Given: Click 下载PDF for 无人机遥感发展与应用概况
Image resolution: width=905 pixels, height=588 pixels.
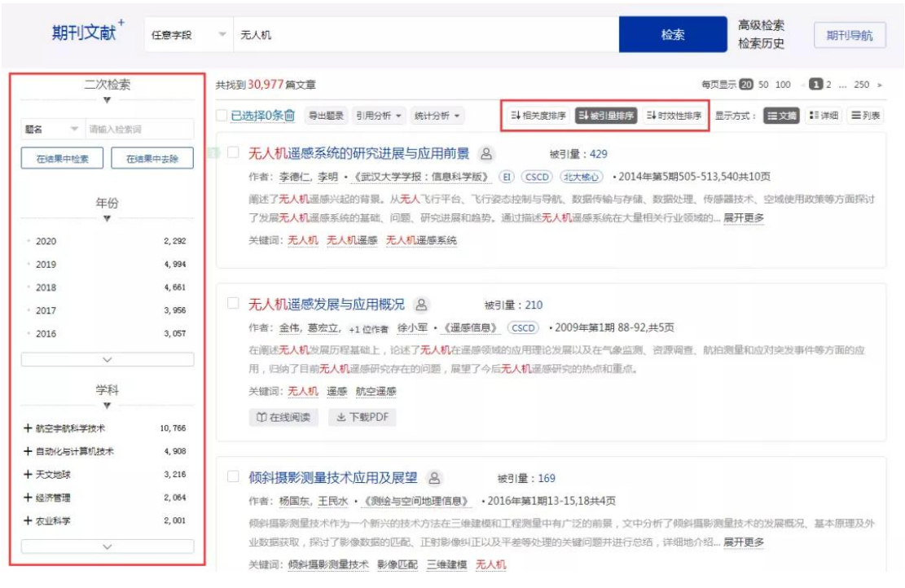Looking at the screenshot, I should click(362, 417).
